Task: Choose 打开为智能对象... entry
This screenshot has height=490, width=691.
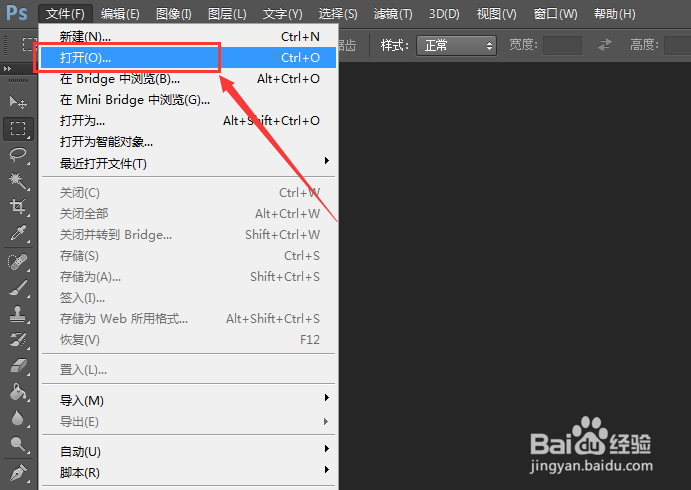Action: [189, 142]
